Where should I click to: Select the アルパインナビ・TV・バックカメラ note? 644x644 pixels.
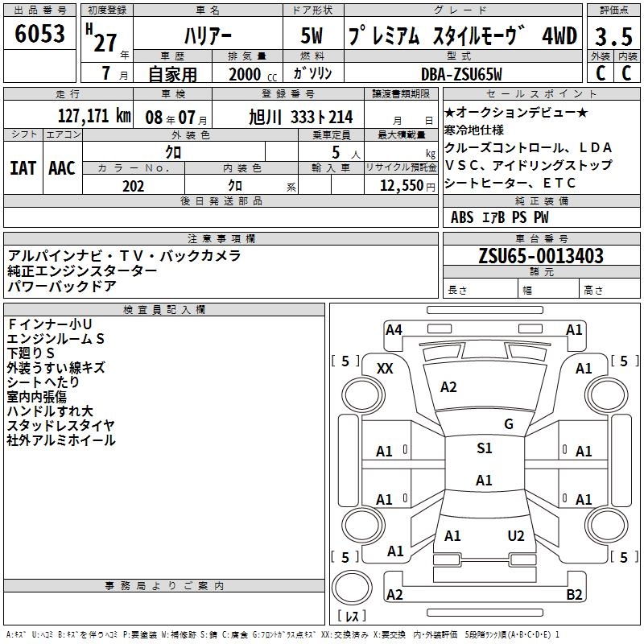[124, 256]
